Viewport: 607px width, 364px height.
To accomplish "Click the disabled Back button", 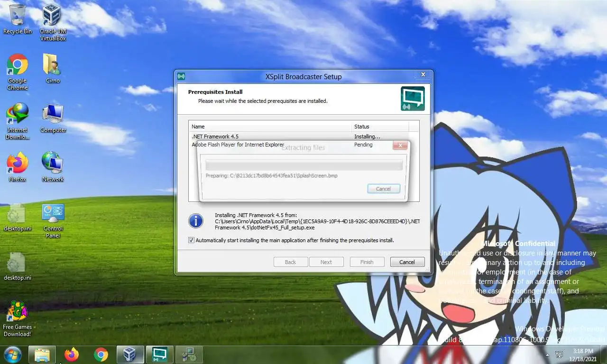I will pos(290,262).
